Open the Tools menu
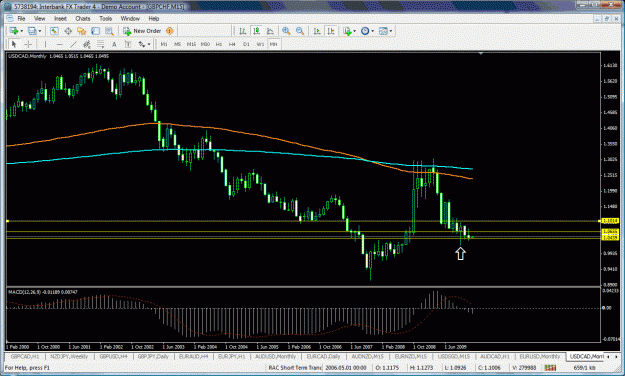Viewport: 625px width, 376px height. 106,18
